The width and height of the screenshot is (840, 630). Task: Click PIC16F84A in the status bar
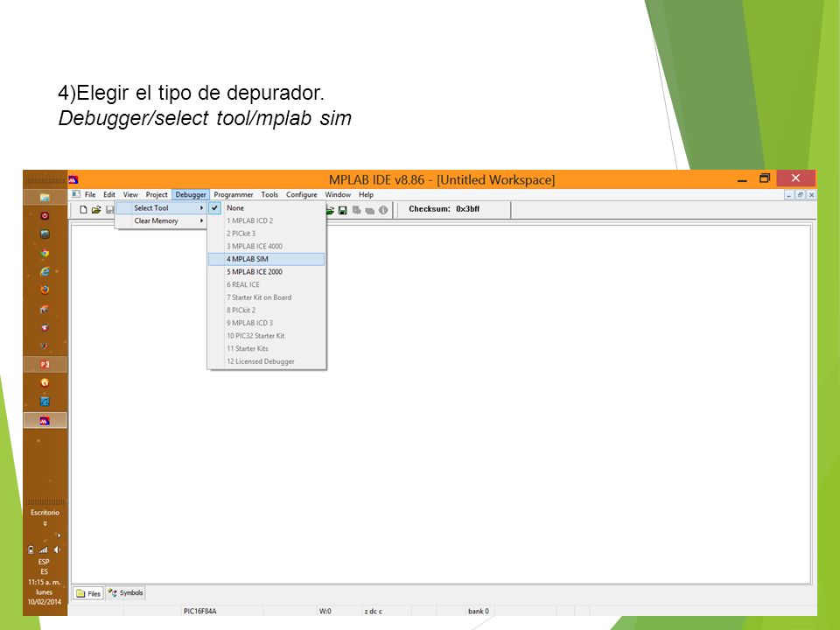(199, 611)
